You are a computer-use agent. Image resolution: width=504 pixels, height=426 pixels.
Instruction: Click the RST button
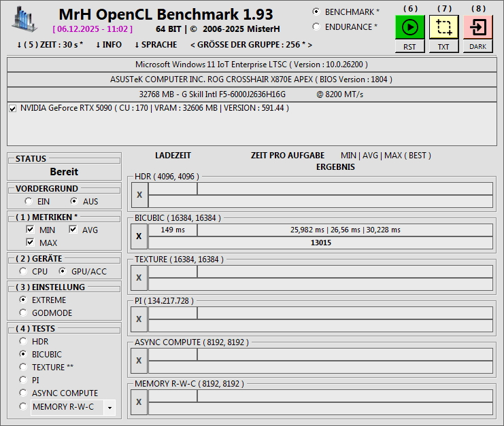pyautogui.click(x=410, y=47)
